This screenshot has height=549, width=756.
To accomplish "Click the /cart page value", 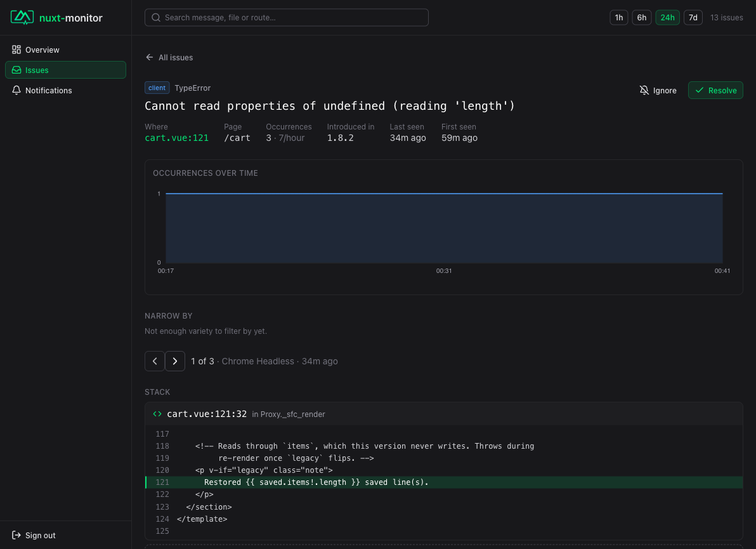I will 237,138.
